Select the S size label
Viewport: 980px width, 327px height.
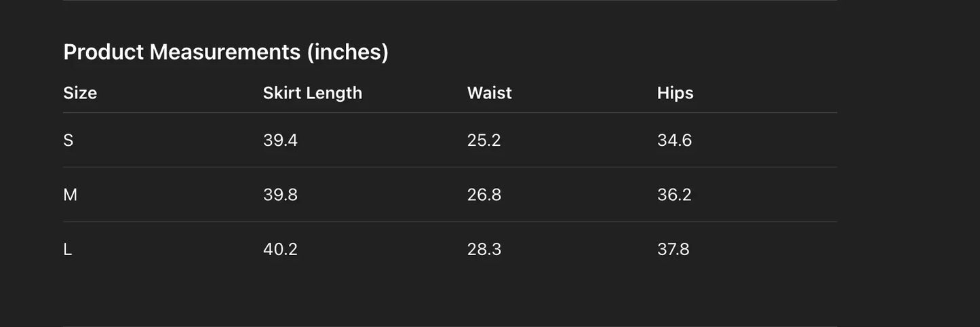[68, 140]
